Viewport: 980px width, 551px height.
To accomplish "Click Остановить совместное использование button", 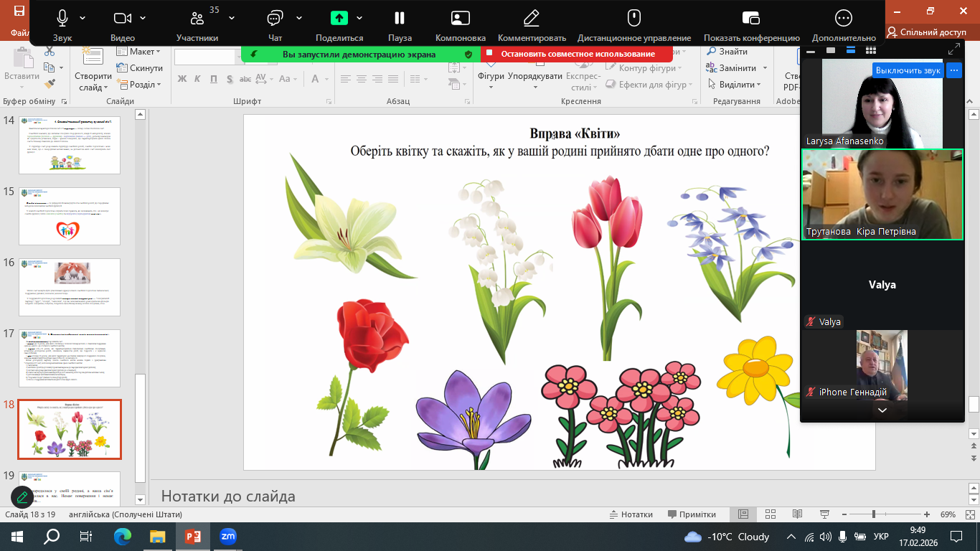I will tap(578, 54).
